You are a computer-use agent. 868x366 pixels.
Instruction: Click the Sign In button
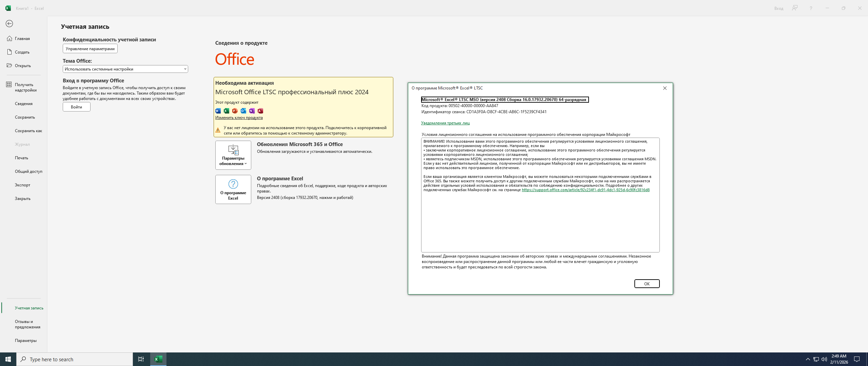coord(76,107)
